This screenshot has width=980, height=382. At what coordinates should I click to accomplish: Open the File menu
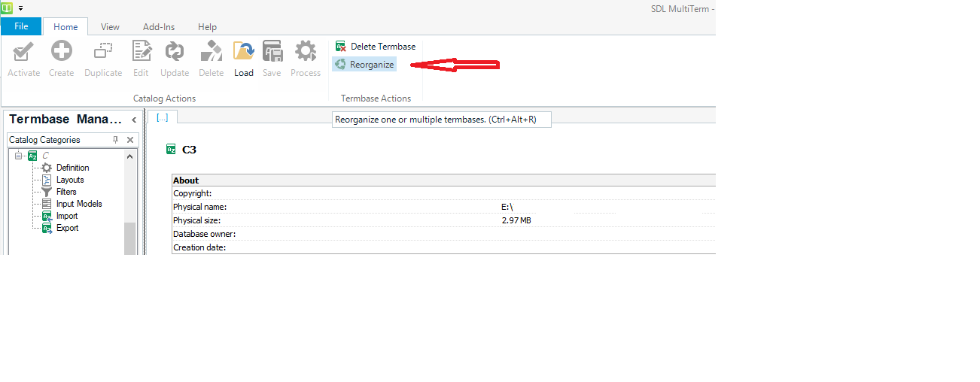(21, 26)
